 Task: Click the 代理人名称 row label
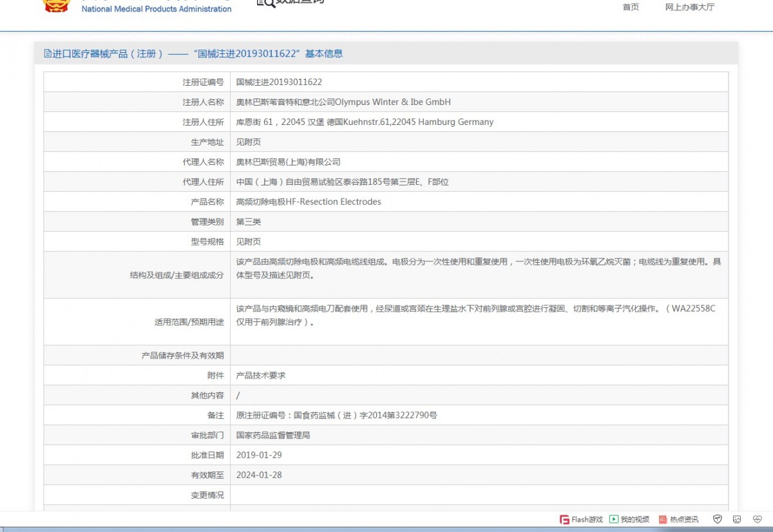pos(203,162)
